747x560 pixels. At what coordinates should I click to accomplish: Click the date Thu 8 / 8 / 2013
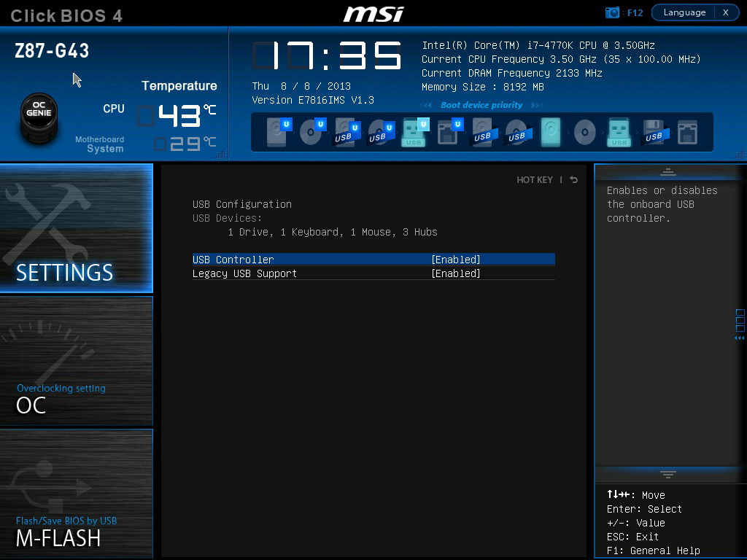[301, 86]
